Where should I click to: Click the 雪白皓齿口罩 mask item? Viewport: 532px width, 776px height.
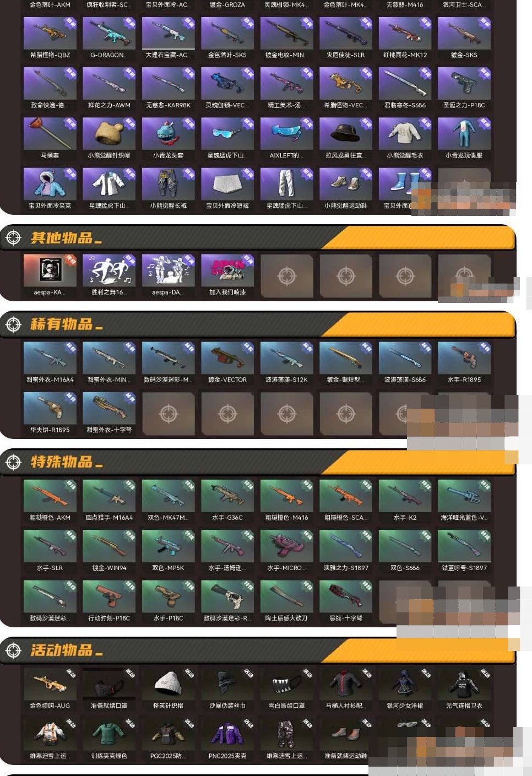(x=286, y=688)
